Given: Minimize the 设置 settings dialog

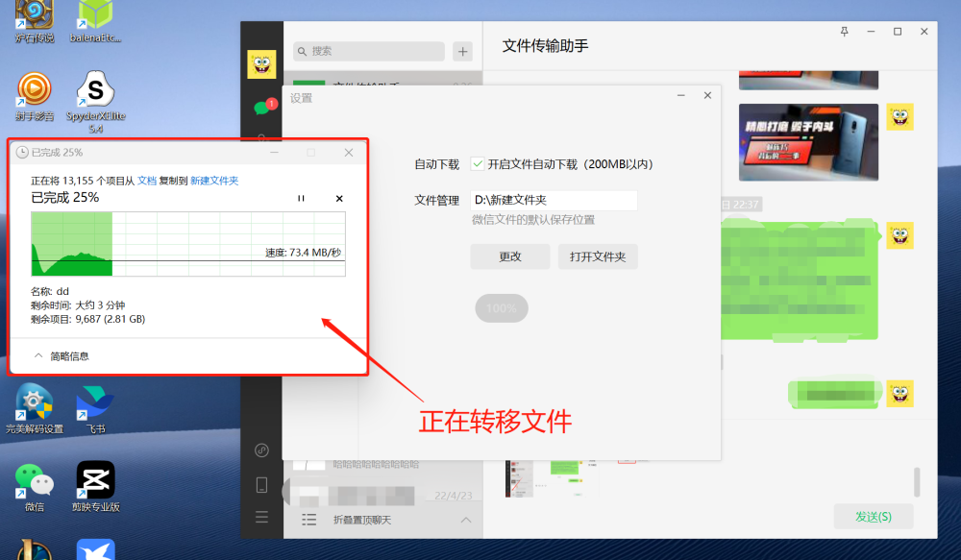Looking at the screenshot, I should pos(681,96).
